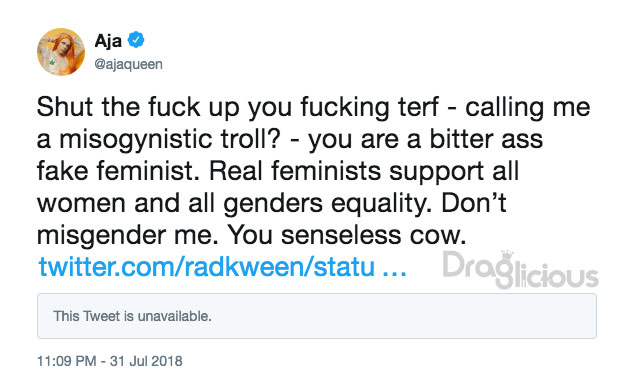Click the sentence 'You senseless cow.'
Viewport: 635px width, 382px height.
(x=347, y=235)
